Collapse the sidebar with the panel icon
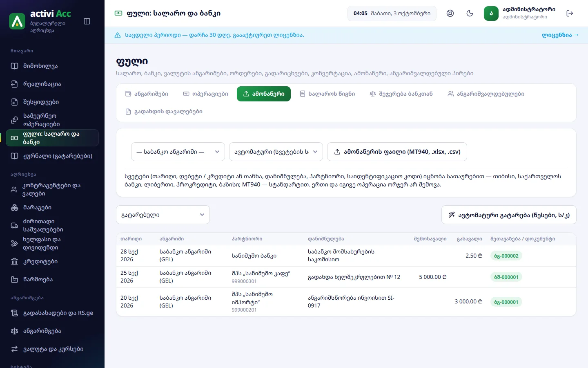The image size is (588, 368). [x=87, y=21]
